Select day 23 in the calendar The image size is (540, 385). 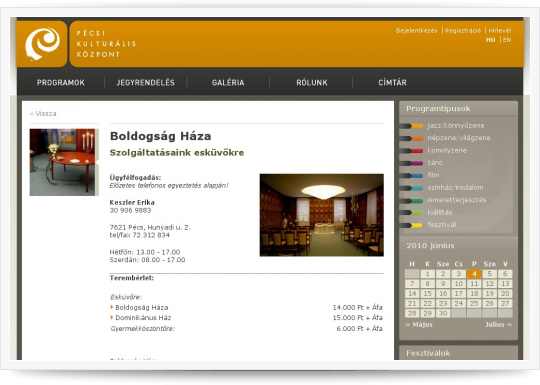tap(443, 304)
